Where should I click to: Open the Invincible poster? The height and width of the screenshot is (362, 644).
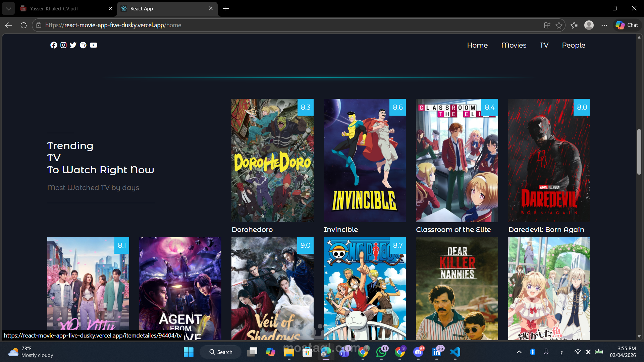365,160
